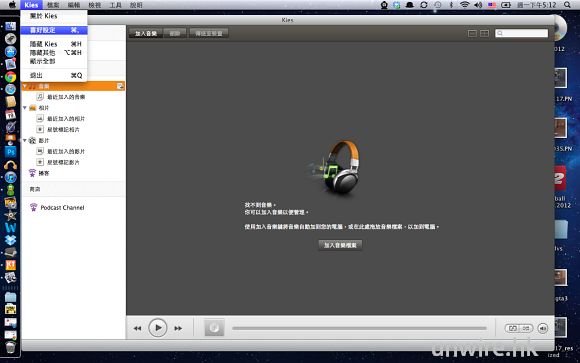Select 隱藏 Kies in the Kies menu

pos(54,44)
